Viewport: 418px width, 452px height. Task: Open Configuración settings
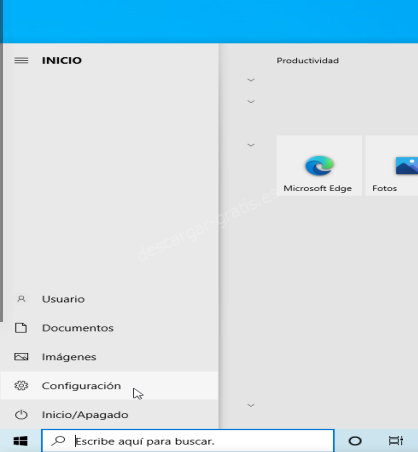(109, 386)
